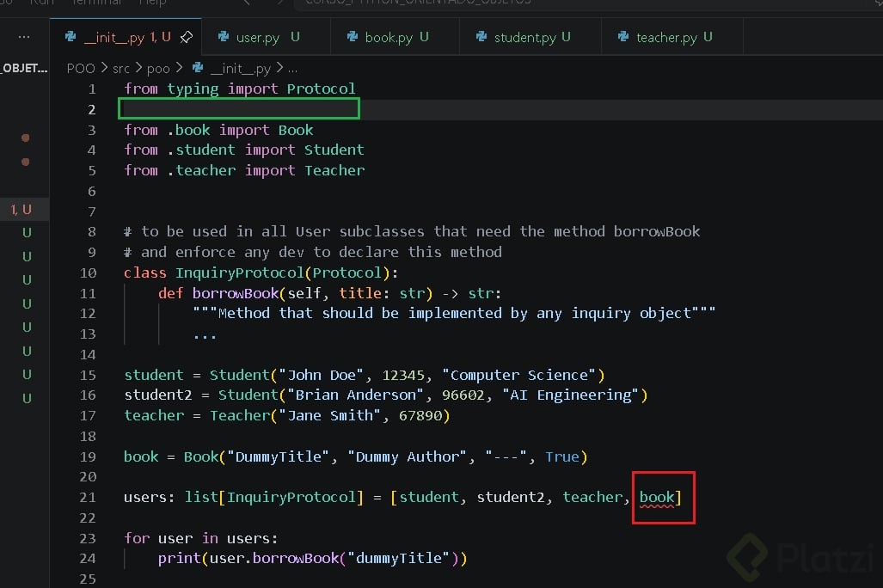Image resolution: width=883 pixels, height=588 pixels.
Task: Click line number 10 in the gutter
Action: tap(89, 273)
